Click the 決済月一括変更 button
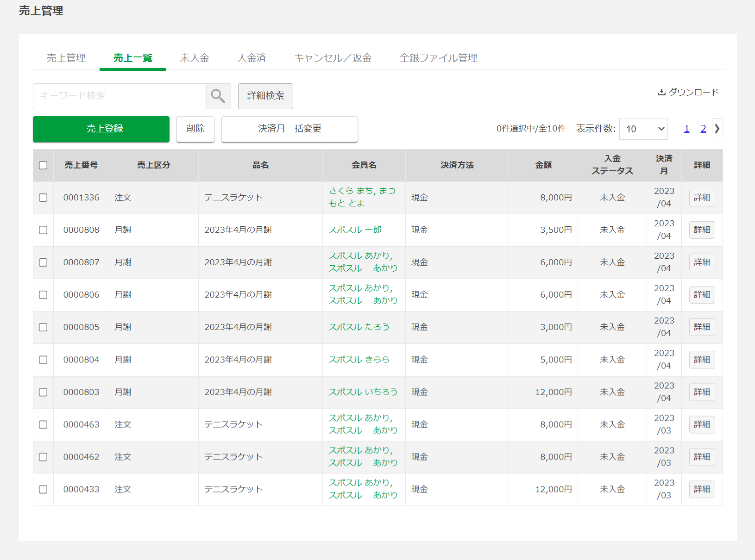The height and width of the screenshot is (560, 755). 289,129
